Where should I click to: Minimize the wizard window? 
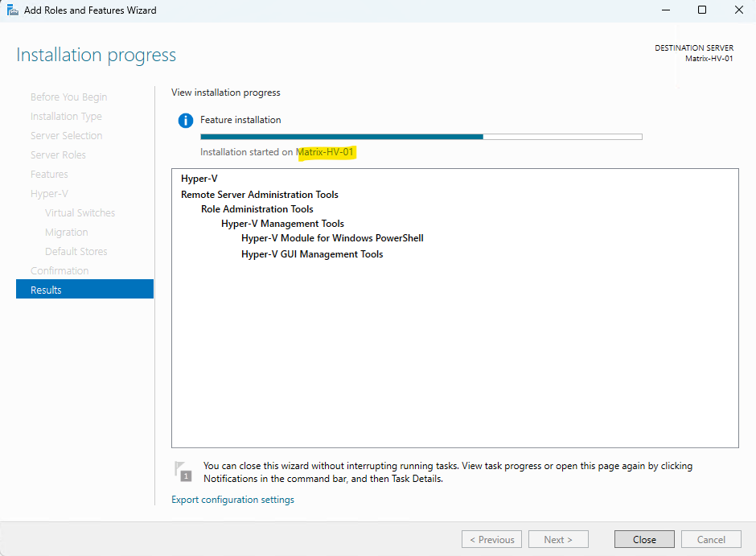pos(666,10)
